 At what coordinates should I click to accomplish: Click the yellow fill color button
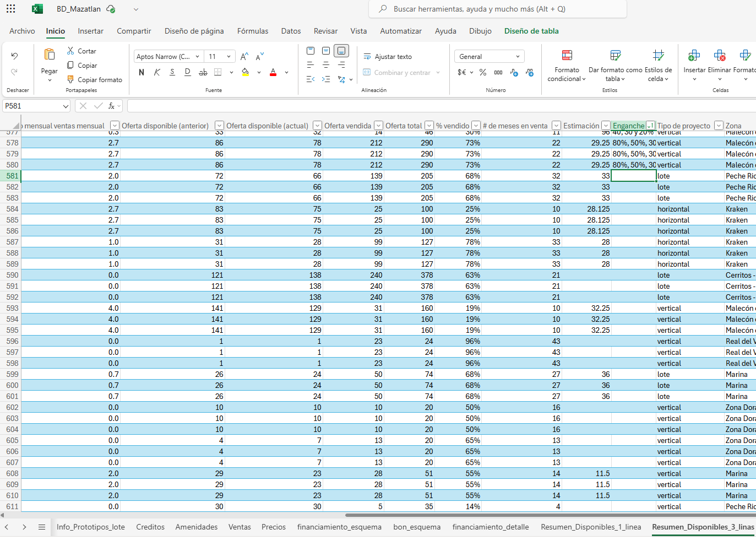[246, 72]
